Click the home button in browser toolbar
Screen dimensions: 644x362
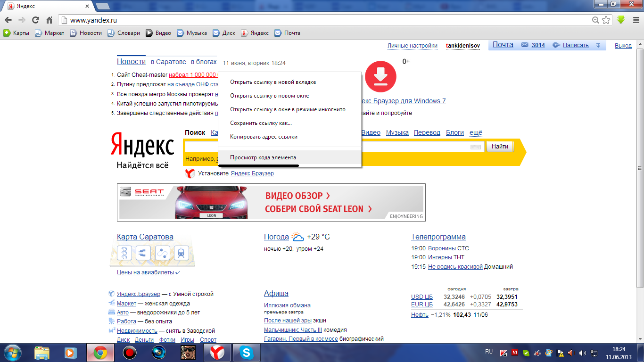49,20
